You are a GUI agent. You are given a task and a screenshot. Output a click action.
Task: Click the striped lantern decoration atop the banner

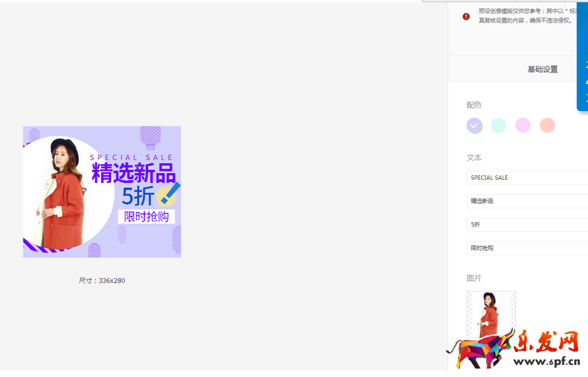pos(150,136)
